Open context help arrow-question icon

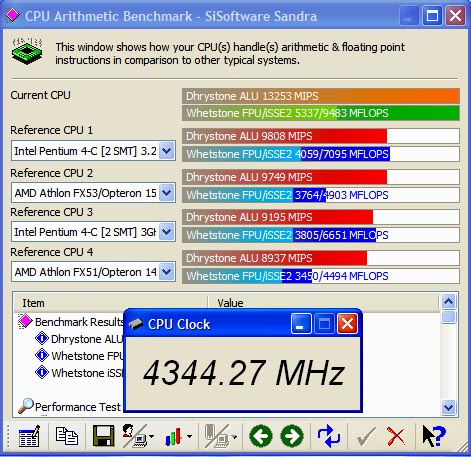click(x=434, y=436)
